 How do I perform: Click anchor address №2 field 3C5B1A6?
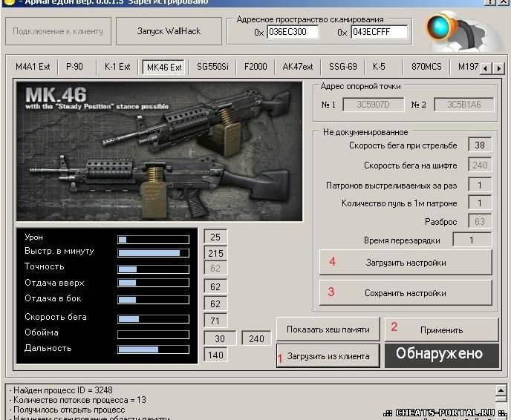[x=464, y=105]
